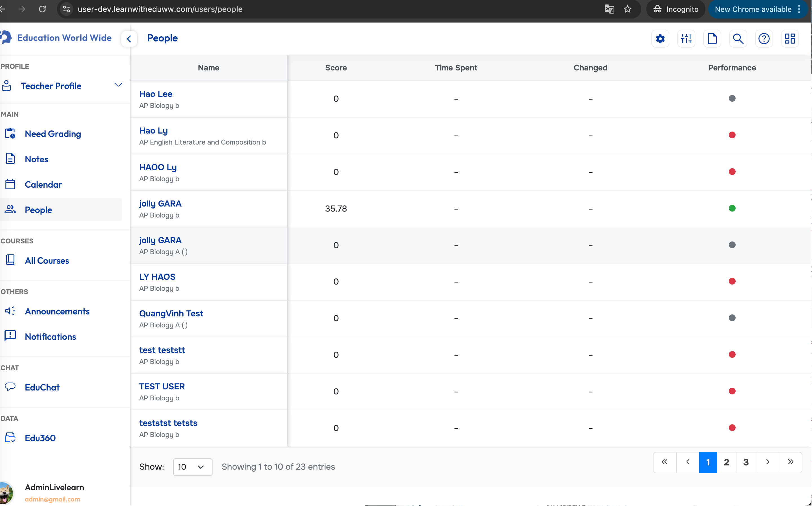Open Calendar in the sidebar
812x506 pixels.
(43, 184)
